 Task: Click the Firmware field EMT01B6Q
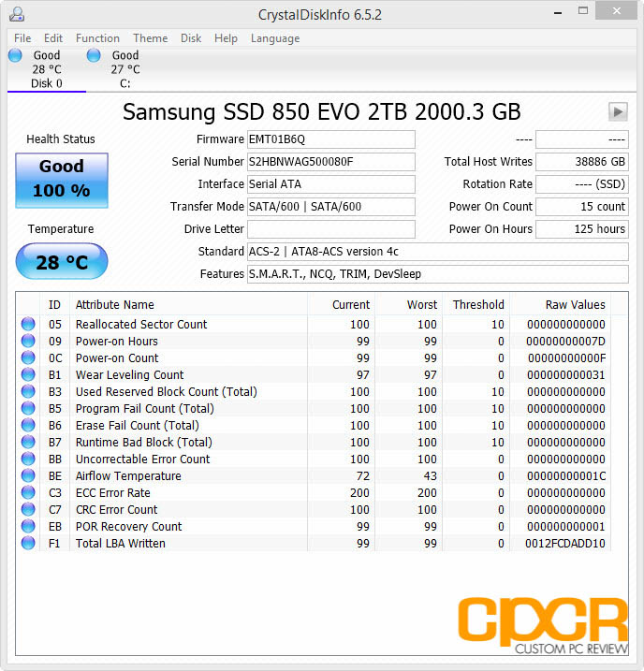pos(330,139)
